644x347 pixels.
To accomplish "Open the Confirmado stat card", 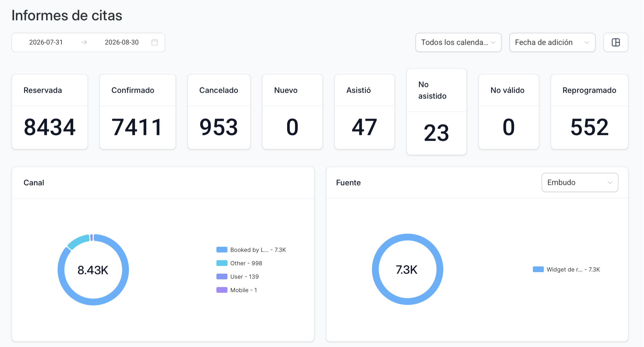I will 138,112.
